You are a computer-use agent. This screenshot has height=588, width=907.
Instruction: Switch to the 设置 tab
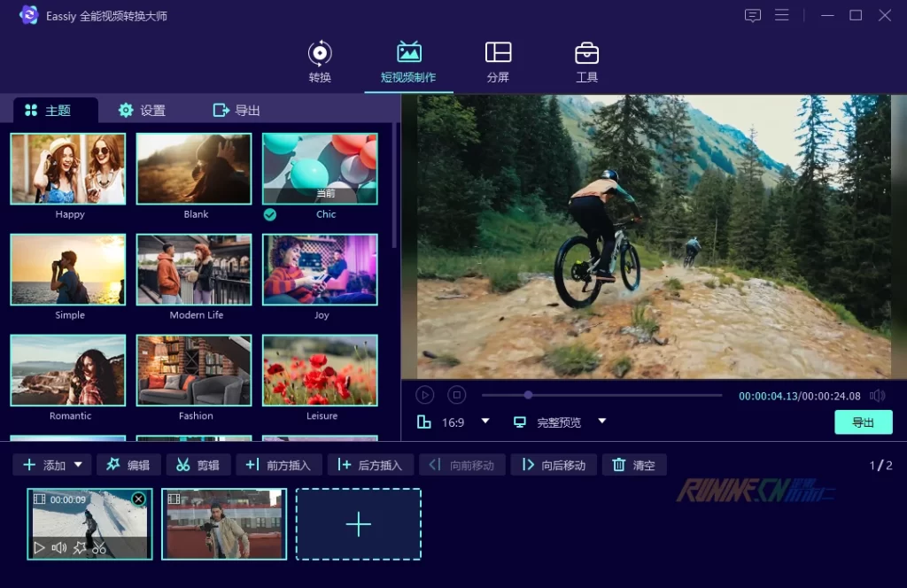coord(142,111)
